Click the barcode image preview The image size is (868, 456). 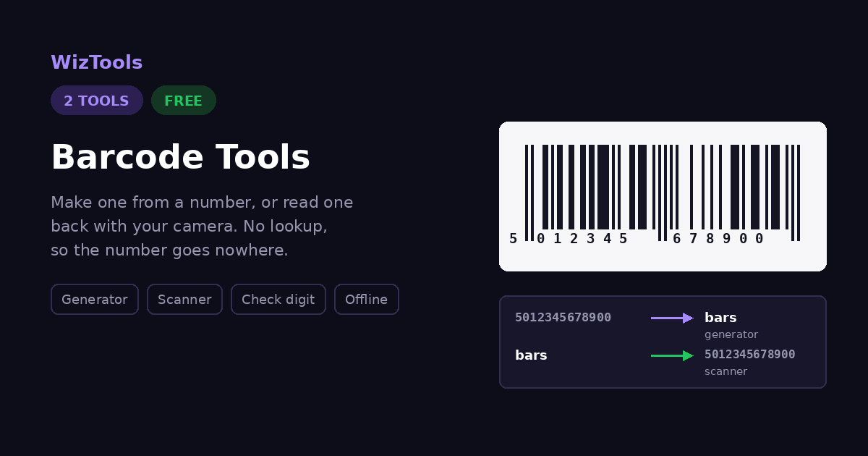663,196
